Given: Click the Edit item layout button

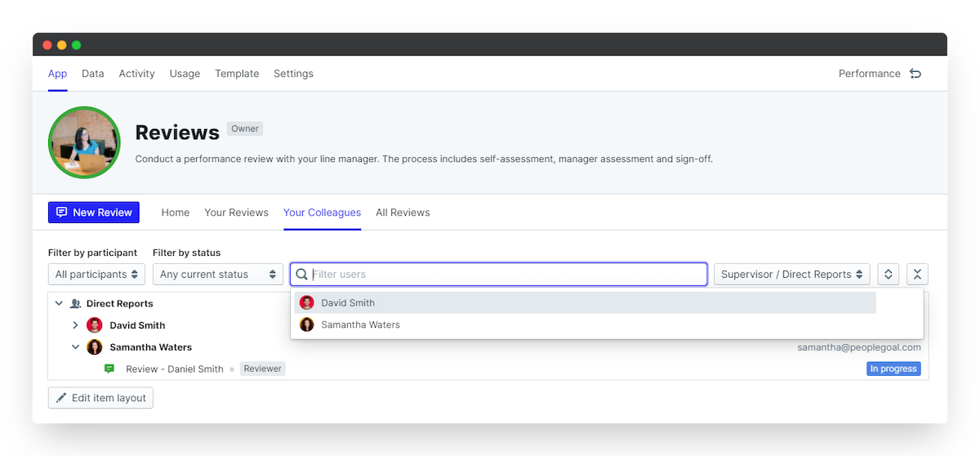Looking at the screenshot, I should [x=100, y=398].
